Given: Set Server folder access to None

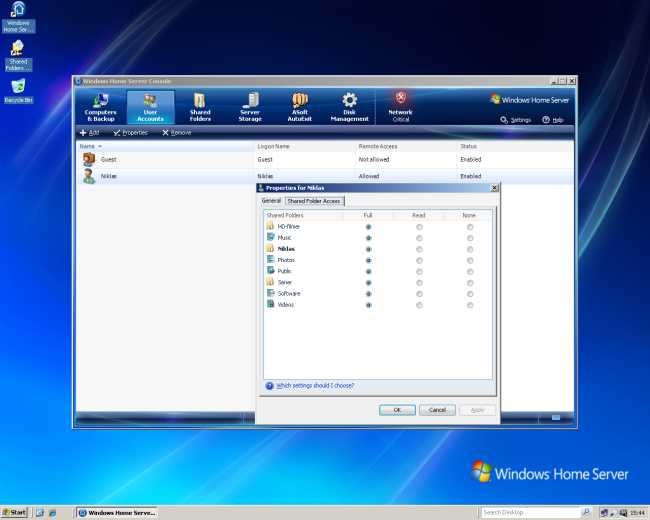Looking at the screenshot, I should click(470, 283).
